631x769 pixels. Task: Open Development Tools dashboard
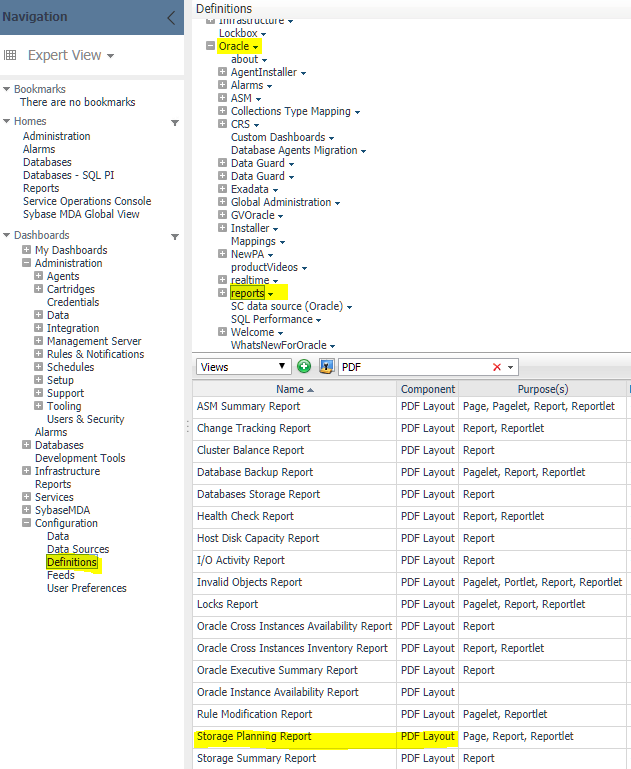click(80, 458)
